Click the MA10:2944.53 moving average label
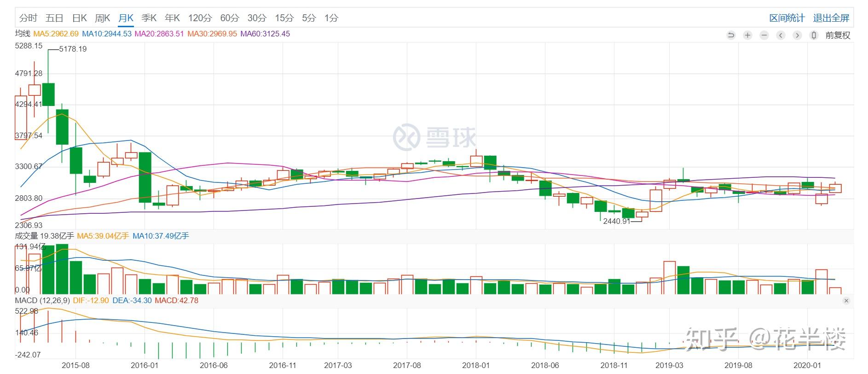The height and width of the screenshot is (374, 868). [x=107, y=34]
